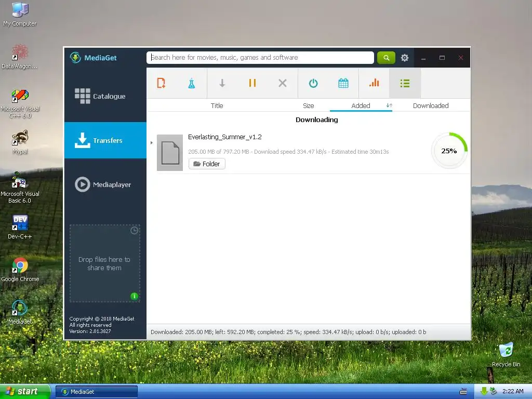Click the clock icon in drop area
Image resolution: width=532 pixels, height=399 pixels.
(x=135, y=230)
